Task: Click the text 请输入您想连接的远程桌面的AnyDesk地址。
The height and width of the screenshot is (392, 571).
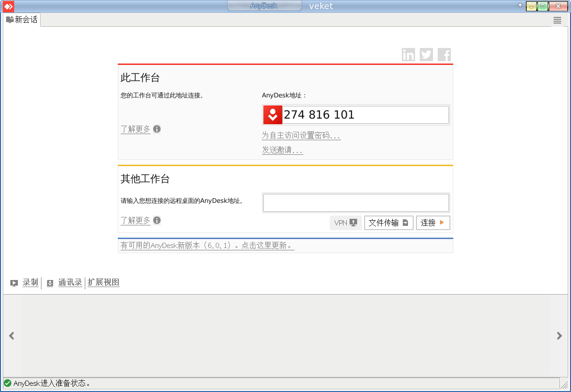Action: click(182, 201)
